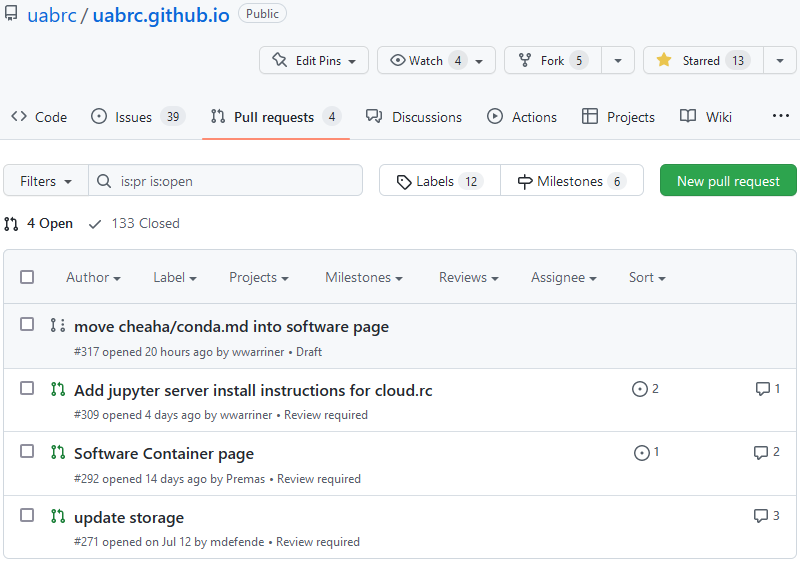The width and height of the screenshot is (800, 562).
Task: Click the three-dot more tabs icon
Action: point(781,116)
